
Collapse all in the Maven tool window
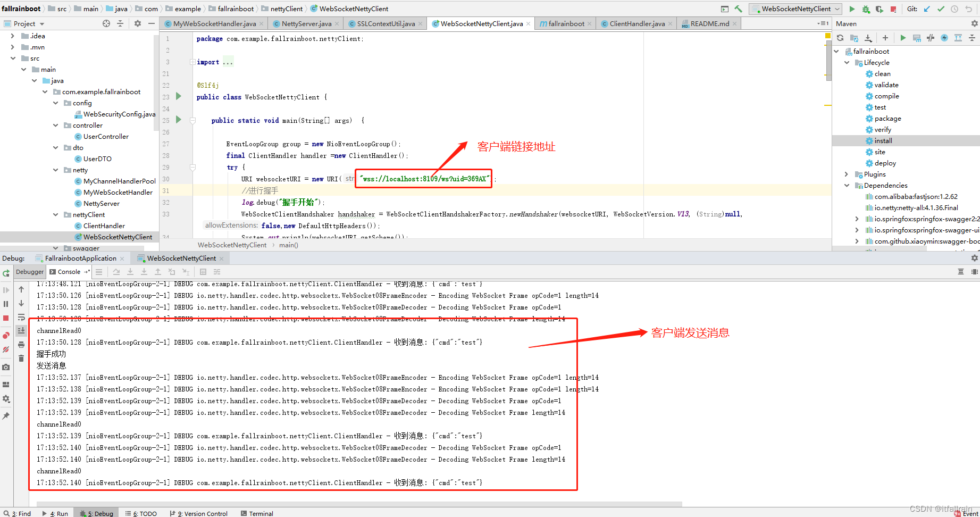coord(971,38)
